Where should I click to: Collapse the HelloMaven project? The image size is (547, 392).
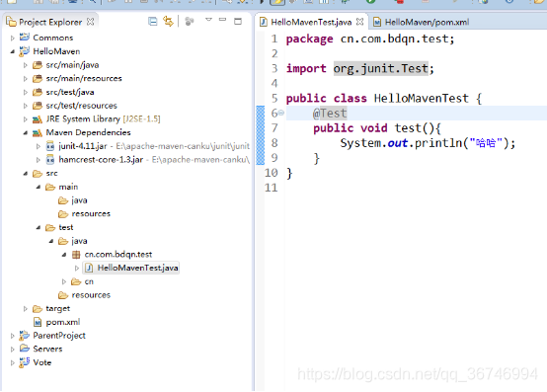[13, 51]
